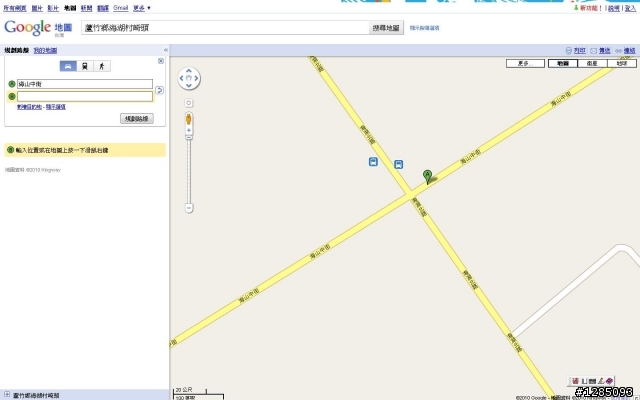Click the main search box with 蘆竹鄉海湖村崎頭
Screen dimensions: 640x400
tap(225, 28)
